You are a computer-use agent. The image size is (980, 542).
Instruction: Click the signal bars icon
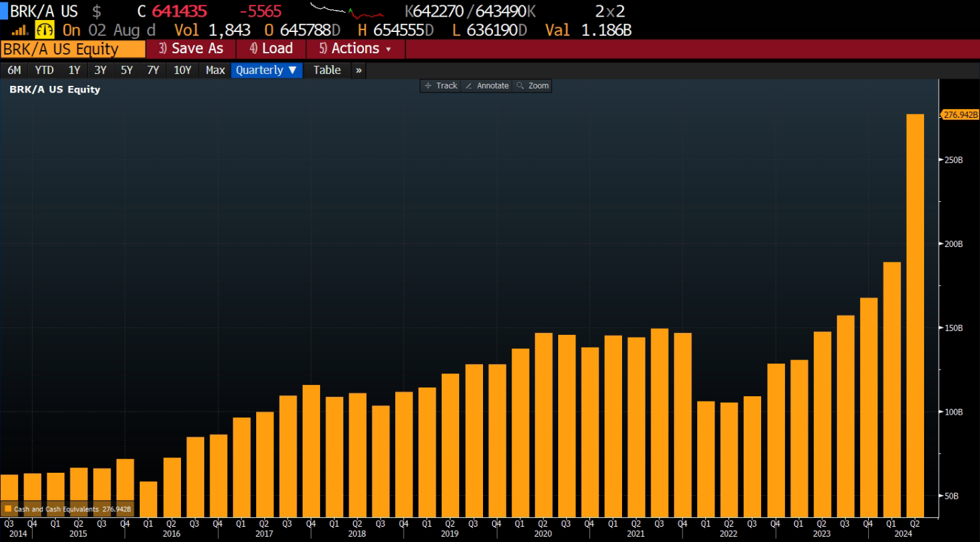(19, 30)
